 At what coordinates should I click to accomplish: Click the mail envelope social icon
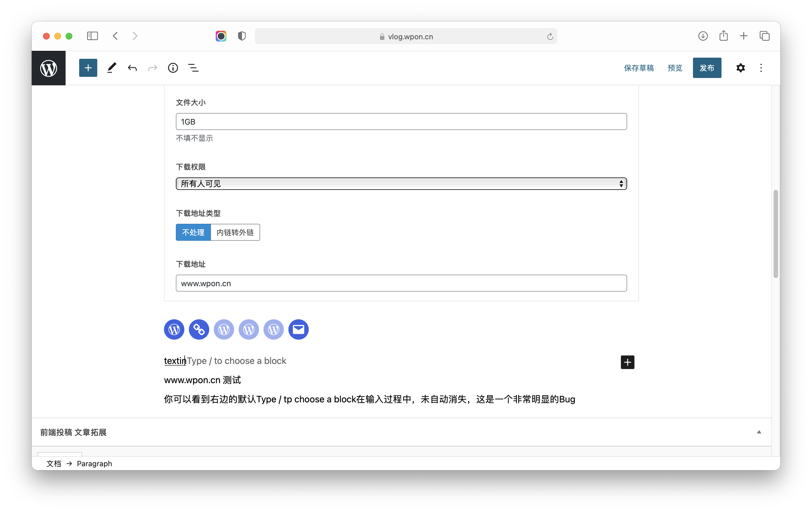pos(299,329)
